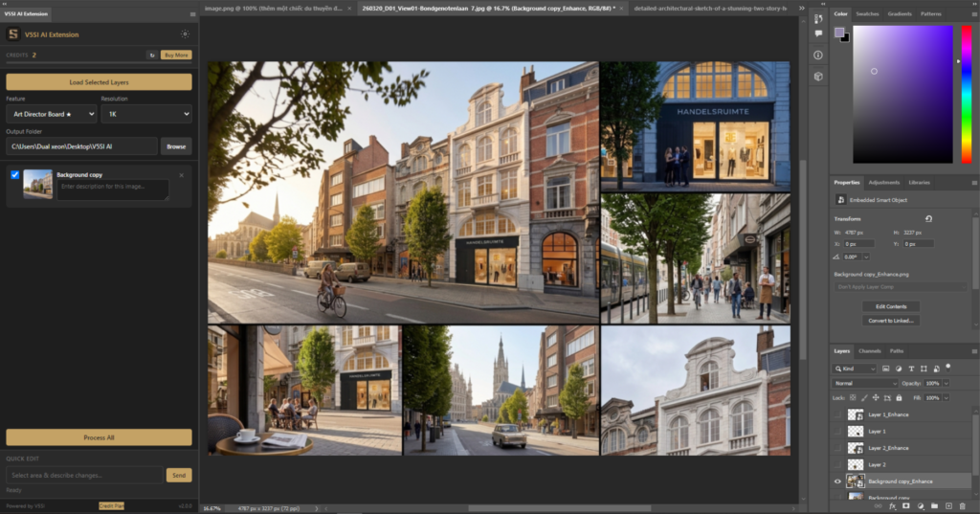Uncheck the Background copy checkbox
Image resolution: width=980 pixels, height=514 pixels.
click(x=14, y=175)
